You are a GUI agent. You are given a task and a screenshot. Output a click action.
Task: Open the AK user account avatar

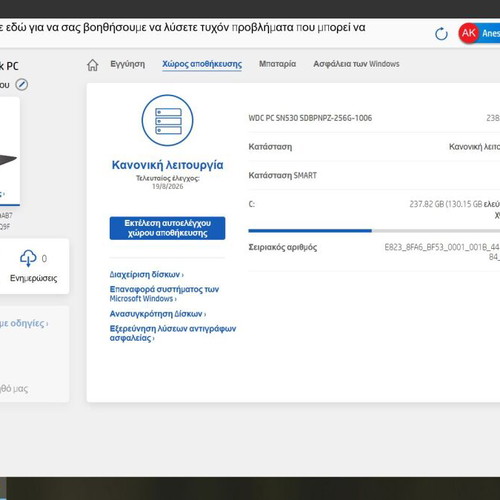[x=468, y=33]
